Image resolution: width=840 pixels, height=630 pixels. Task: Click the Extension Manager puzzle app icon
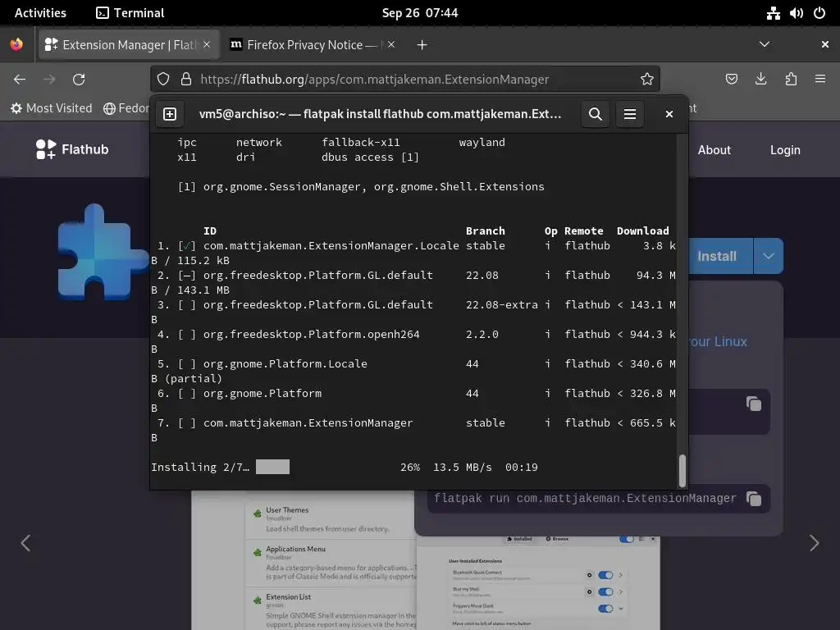pos(102,252)
